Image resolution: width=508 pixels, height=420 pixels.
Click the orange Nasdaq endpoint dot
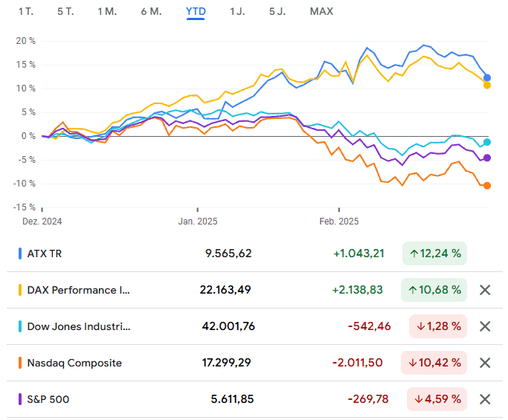487,186
